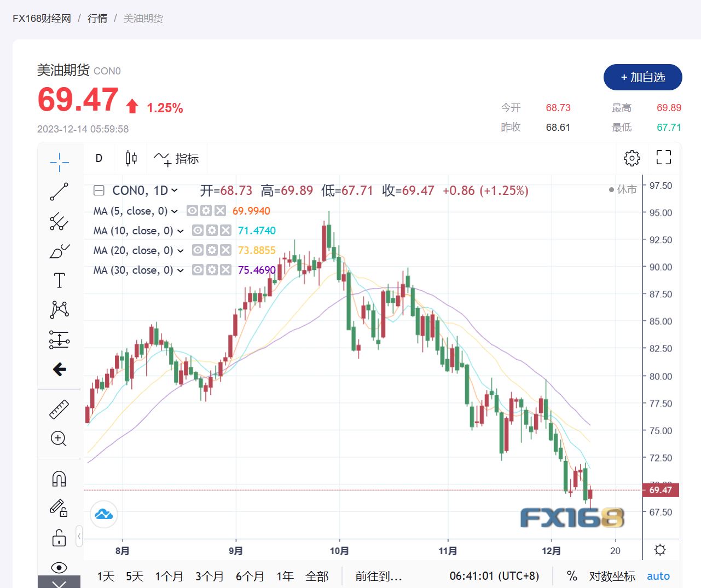Toggle logarithmic scale 对数坐标
This screenshot has height=588, width=701.
tap(612, 576)
